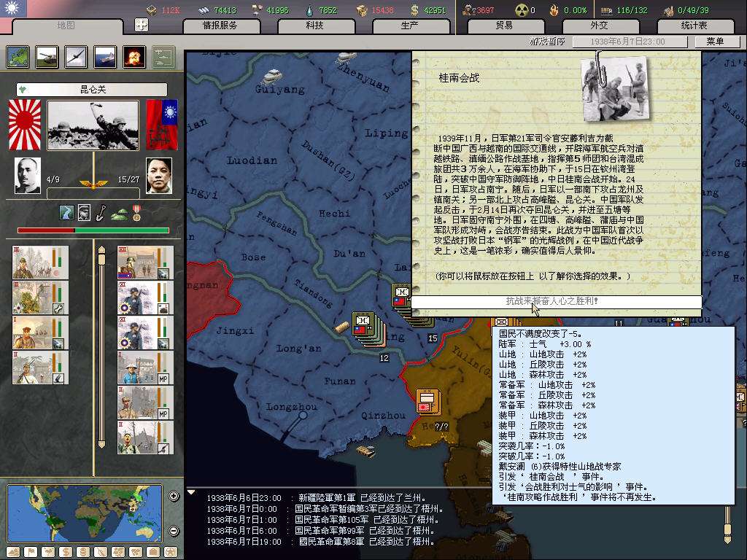
Task: Choose the 抗战来振奋人心之胜利 event option
Action: tap(556, 301)
